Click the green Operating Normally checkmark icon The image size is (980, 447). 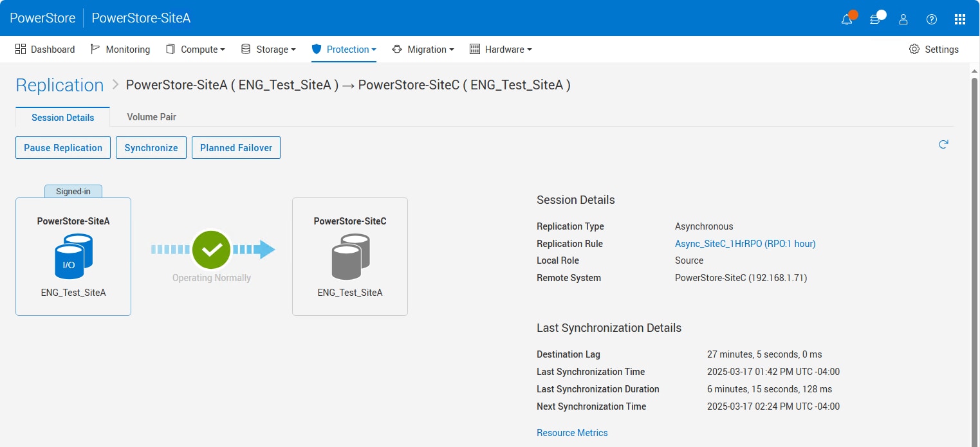tap(211, 250)
